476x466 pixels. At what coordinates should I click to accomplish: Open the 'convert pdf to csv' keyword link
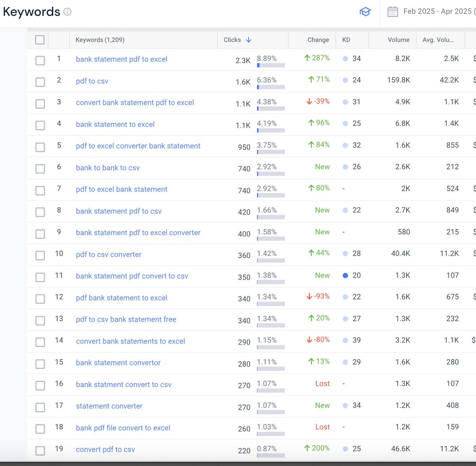coord(106,449)
